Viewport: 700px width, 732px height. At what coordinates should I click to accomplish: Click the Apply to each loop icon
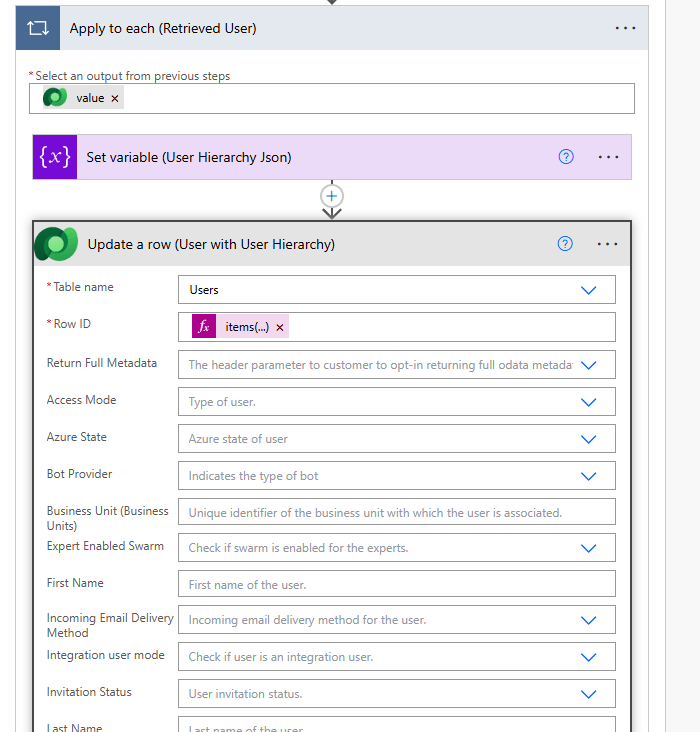coord(38,28)
